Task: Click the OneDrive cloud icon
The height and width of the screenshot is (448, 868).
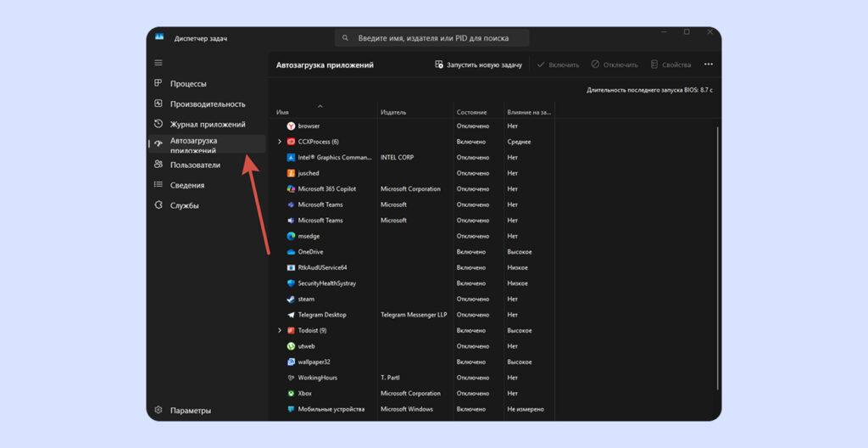Action: [x=292, y=252]
